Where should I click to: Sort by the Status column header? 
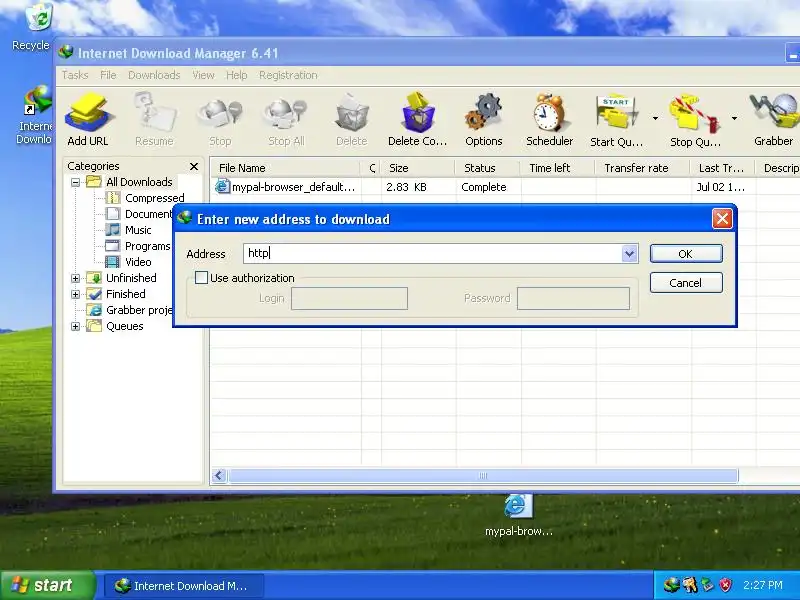[487, 168]
